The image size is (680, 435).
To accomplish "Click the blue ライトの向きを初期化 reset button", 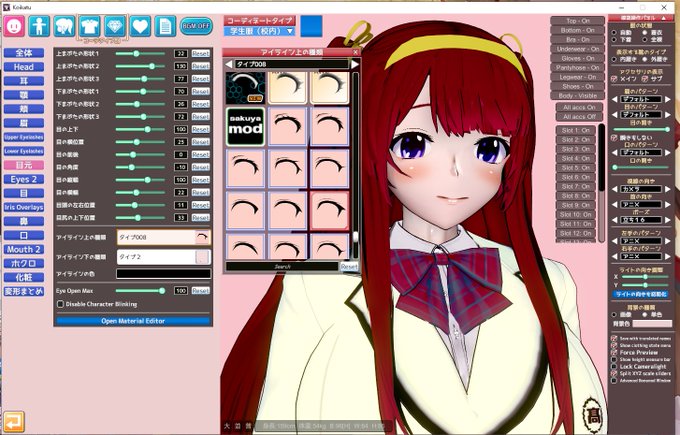I will coord(641,294).
